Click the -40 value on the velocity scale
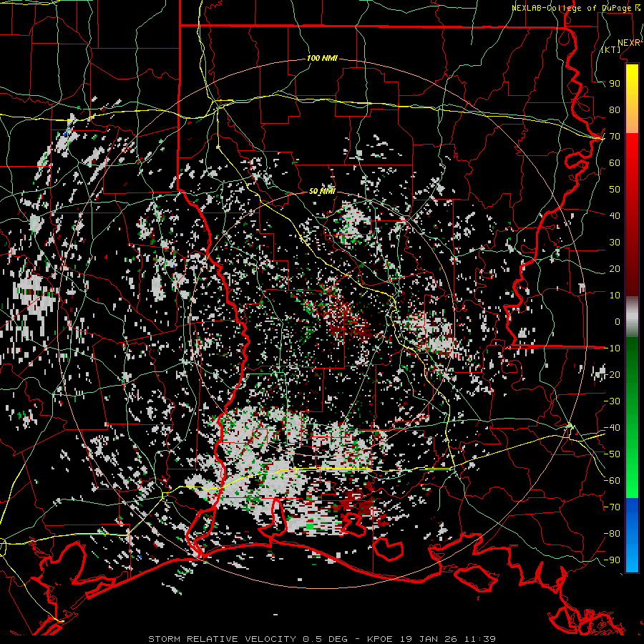 click(x=613, y=428)
